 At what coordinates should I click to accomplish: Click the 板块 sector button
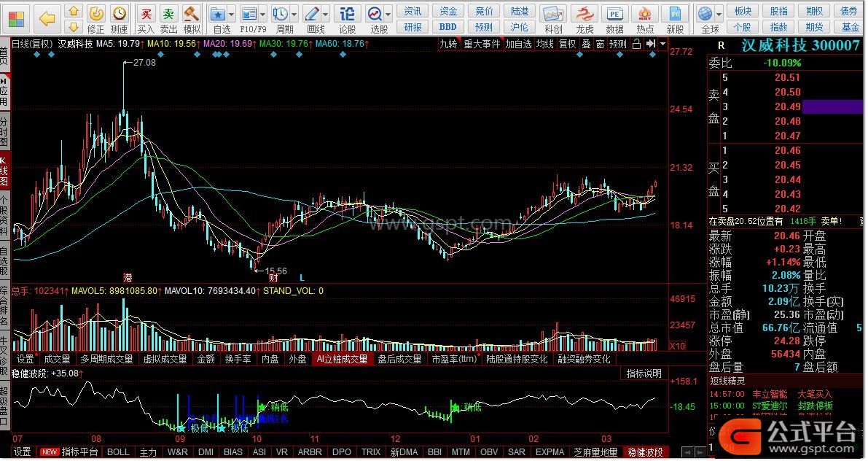(x=743, y=11)
